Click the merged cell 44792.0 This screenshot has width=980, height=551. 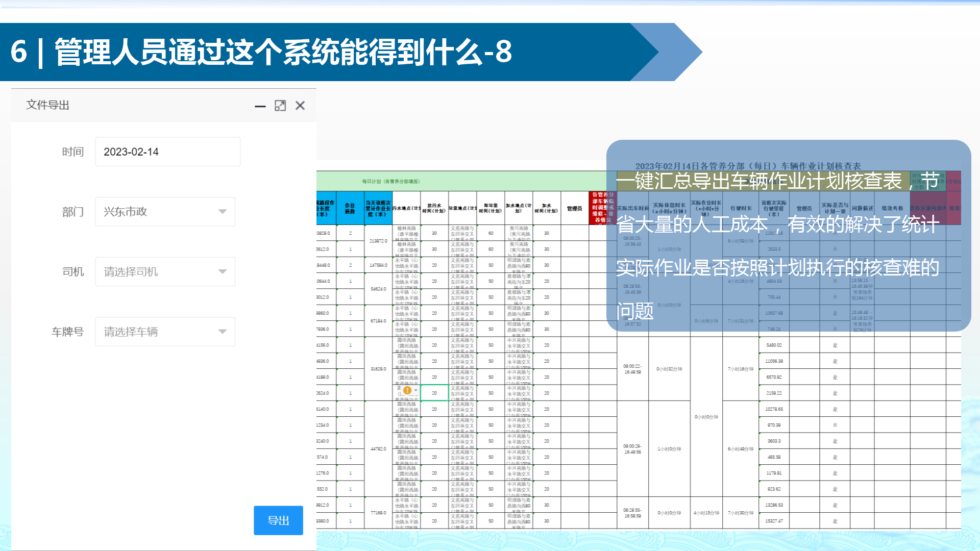coord(378,449)
